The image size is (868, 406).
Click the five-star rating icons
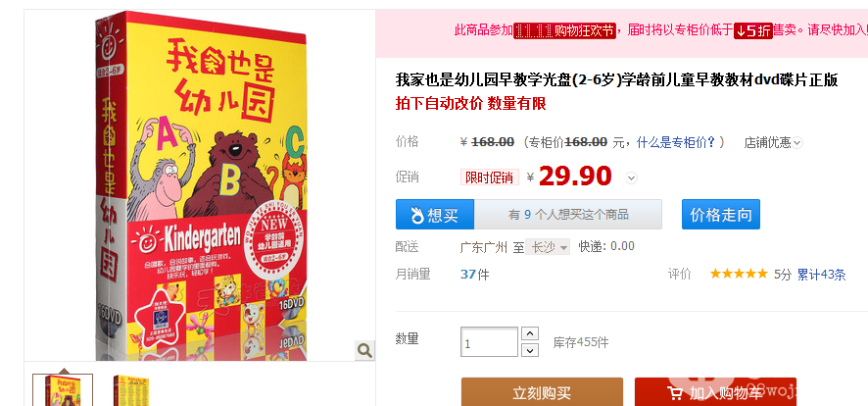click(x=739, y=274)
